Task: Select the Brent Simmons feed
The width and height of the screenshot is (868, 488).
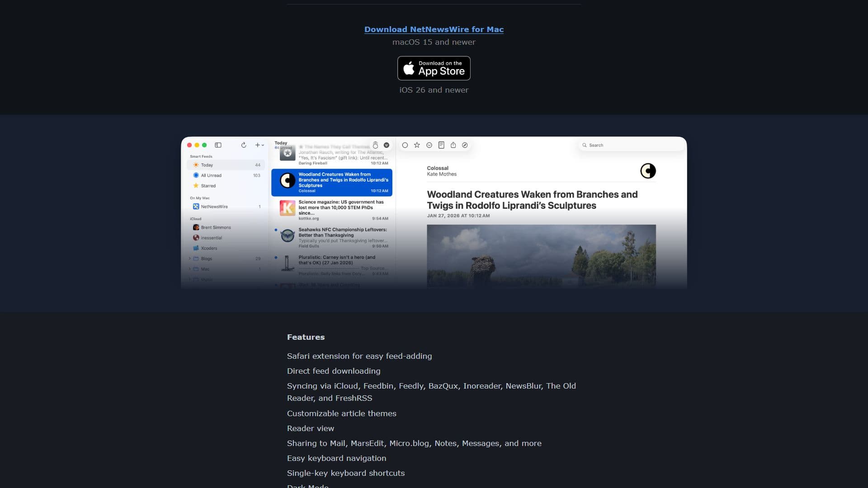Action: click(226, 227)
